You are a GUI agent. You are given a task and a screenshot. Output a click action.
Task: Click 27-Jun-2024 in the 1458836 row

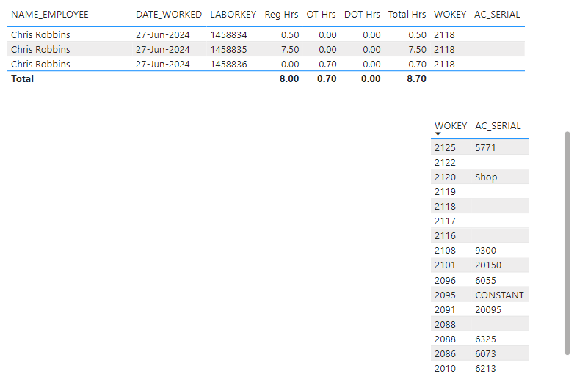(163, 64)
